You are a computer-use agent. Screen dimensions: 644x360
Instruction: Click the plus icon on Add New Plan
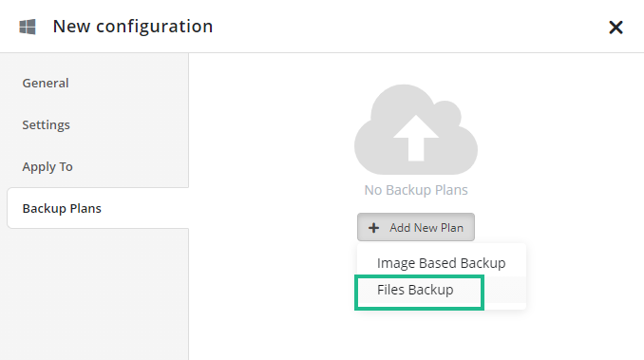pos(373,228)
